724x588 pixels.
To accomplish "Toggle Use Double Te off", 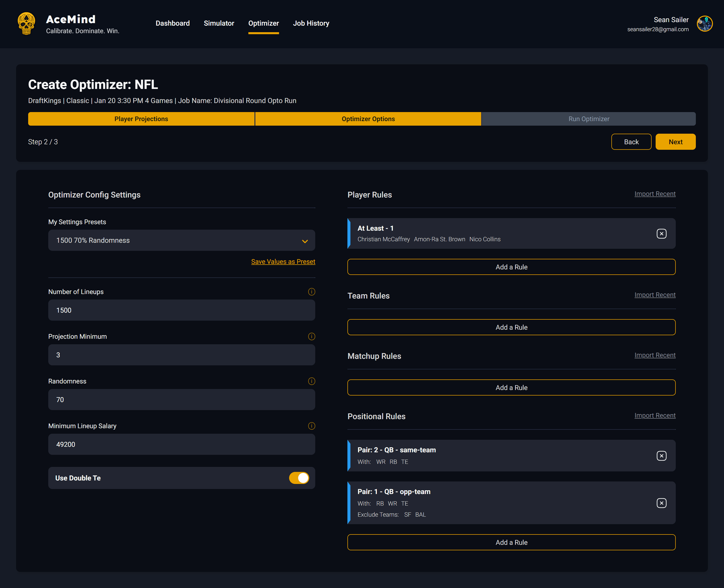I will 299,478.
